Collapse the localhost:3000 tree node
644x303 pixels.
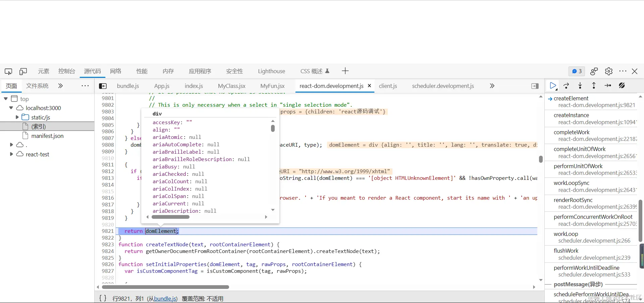[11, 108]
